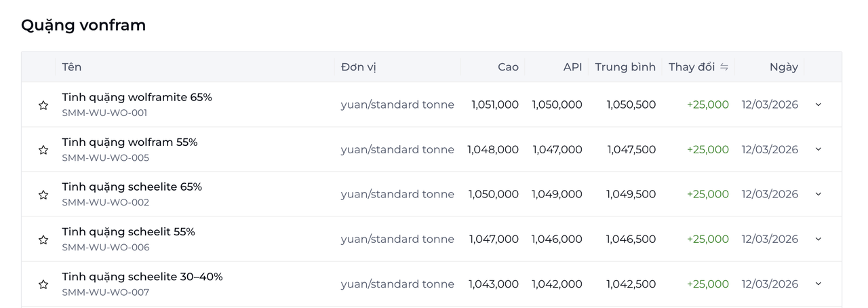Click the Đơn vị column header

point(359,66)
